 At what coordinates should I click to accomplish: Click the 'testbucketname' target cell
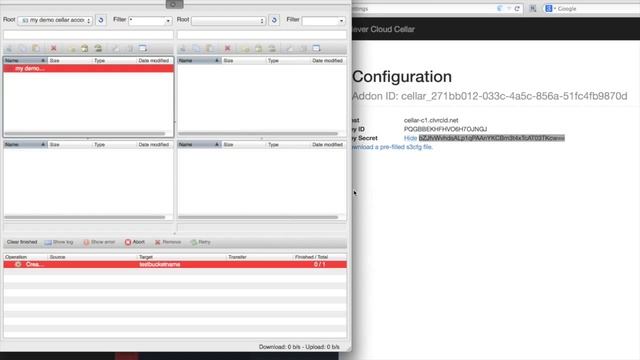(x=160, y=264)
